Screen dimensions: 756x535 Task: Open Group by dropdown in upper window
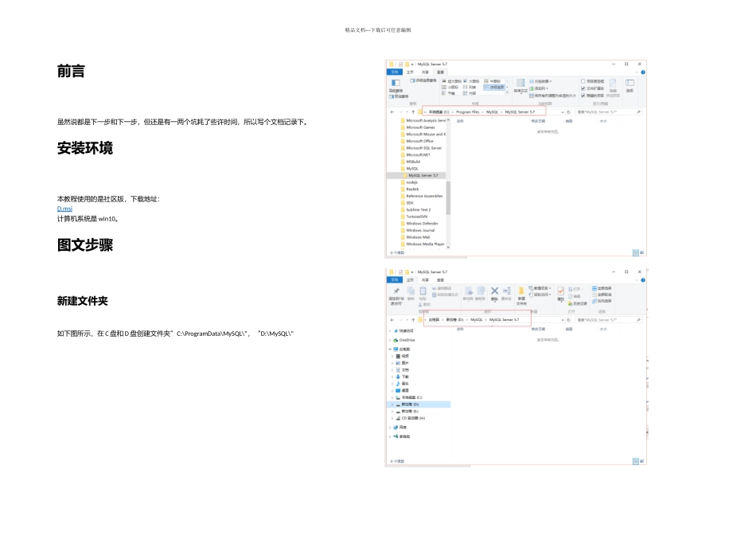pyautogui.click(x=540, y=81)
